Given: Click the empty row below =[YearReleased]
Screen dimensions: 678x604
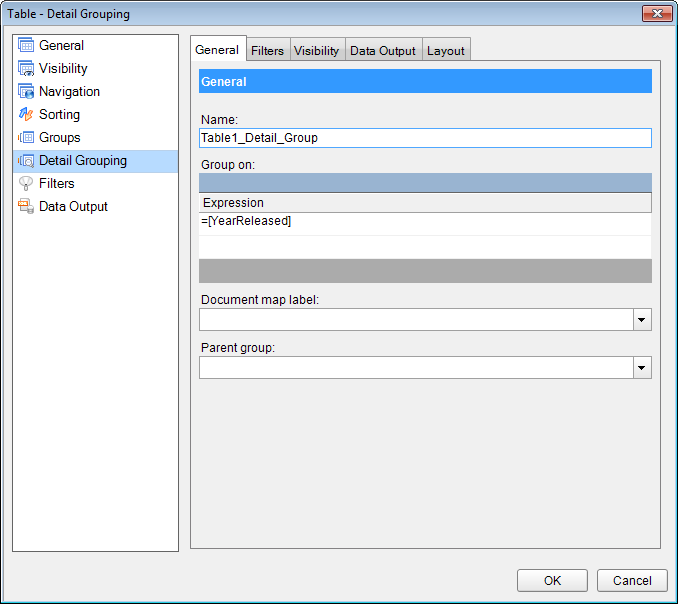Looking at the screenshot, I should (x=425, y=247).
